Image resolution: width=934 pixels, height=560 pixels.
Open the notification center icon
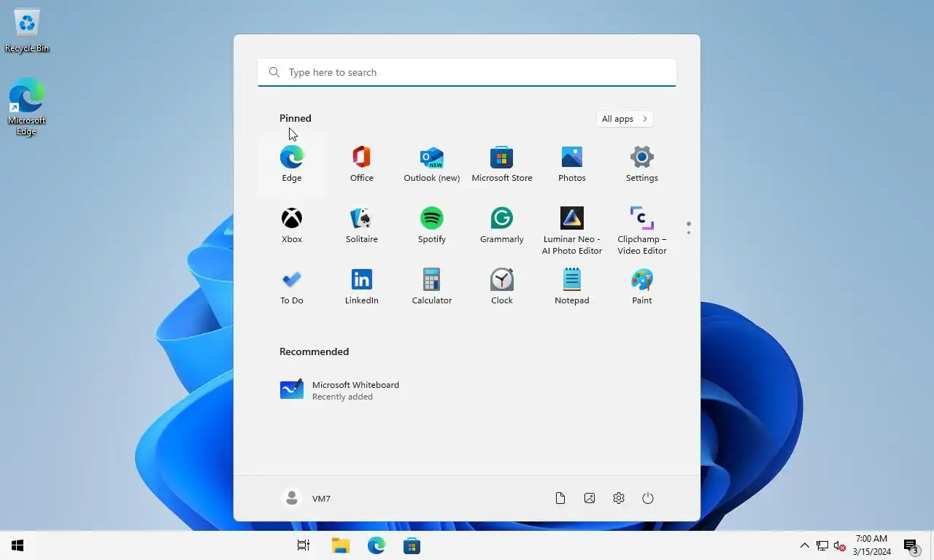tap(911, 545)
